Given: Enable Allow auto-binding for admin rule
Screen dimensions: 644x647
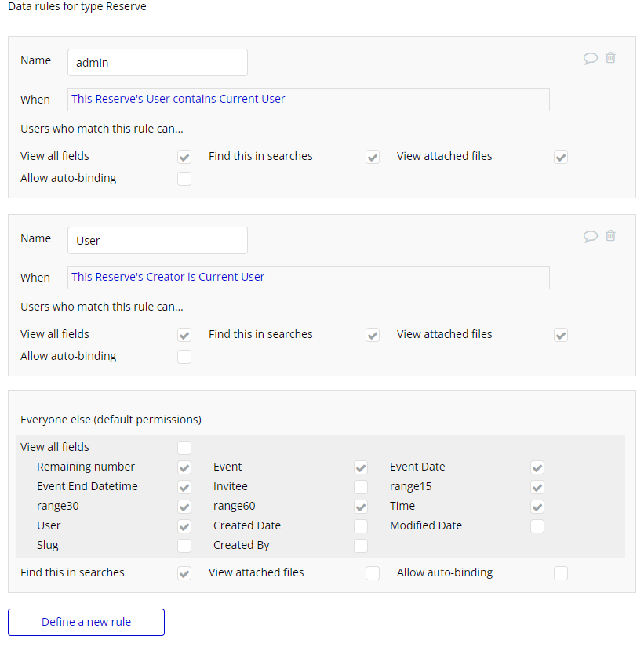Looking at the screenshot, I should coord(184,179).
